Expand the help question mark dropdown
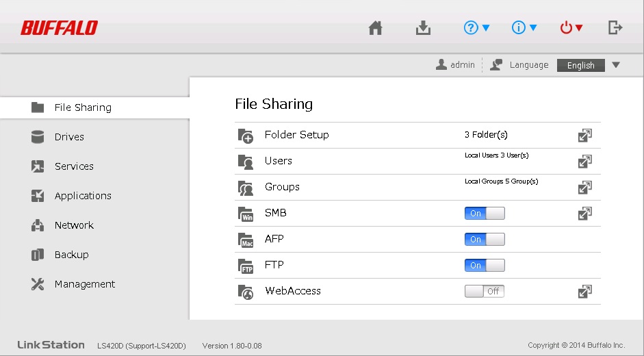 477,28
